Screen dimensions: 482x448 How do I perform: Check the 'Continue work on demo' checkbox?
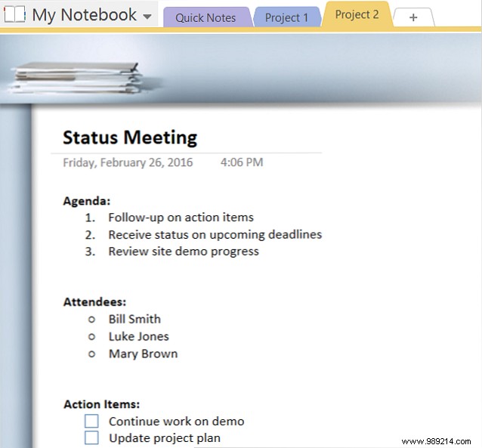point(91,421)
